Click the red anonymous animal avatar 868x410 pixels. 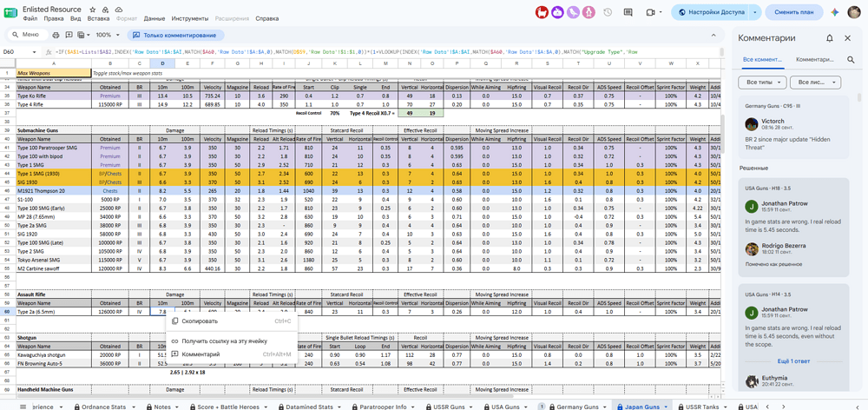542,12
